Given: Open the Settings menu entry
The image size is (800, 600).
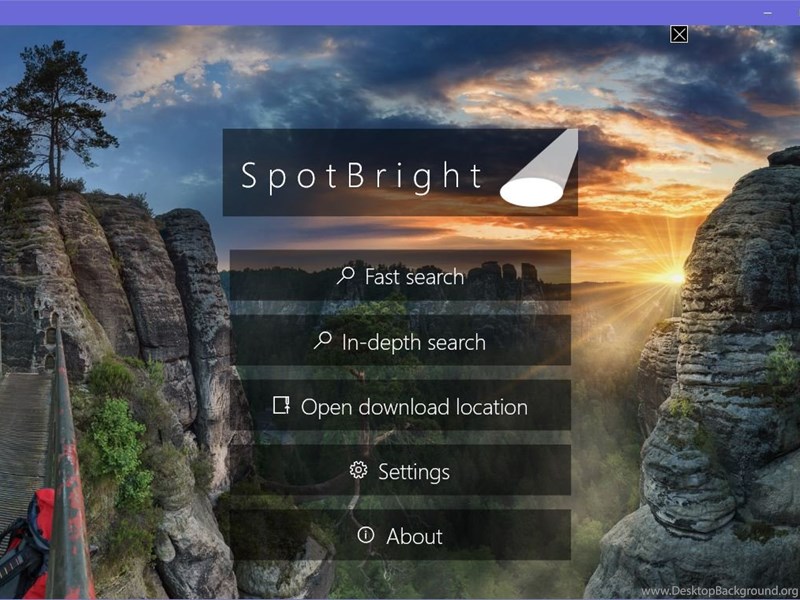Looking at the screenshot, I should point(401,470).
